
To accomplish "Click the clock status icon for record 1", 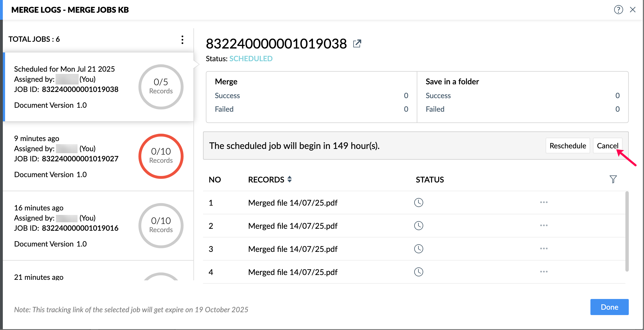I will click(x=418, y=203).
